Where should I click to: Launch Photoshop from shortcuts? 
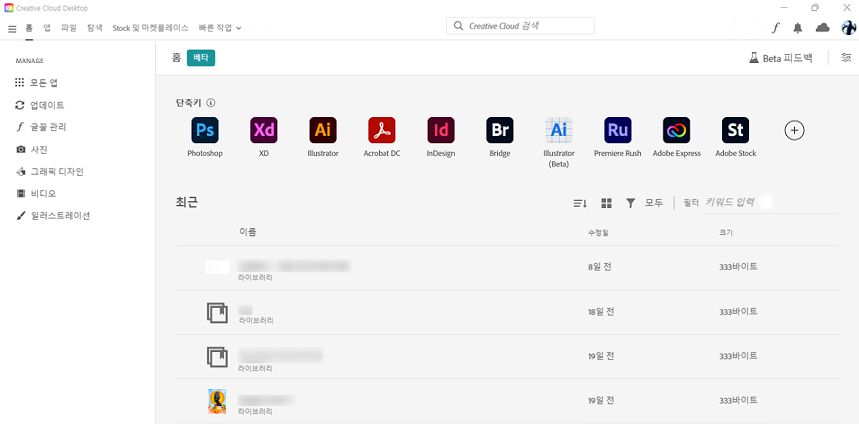(x=205, y=130)
